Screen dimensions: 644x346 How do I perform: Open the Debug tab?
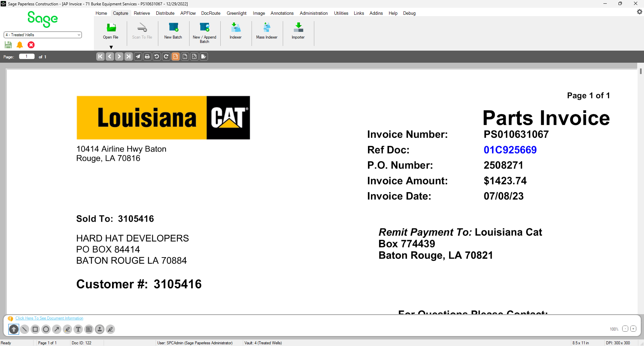click(x=409, y=13)
